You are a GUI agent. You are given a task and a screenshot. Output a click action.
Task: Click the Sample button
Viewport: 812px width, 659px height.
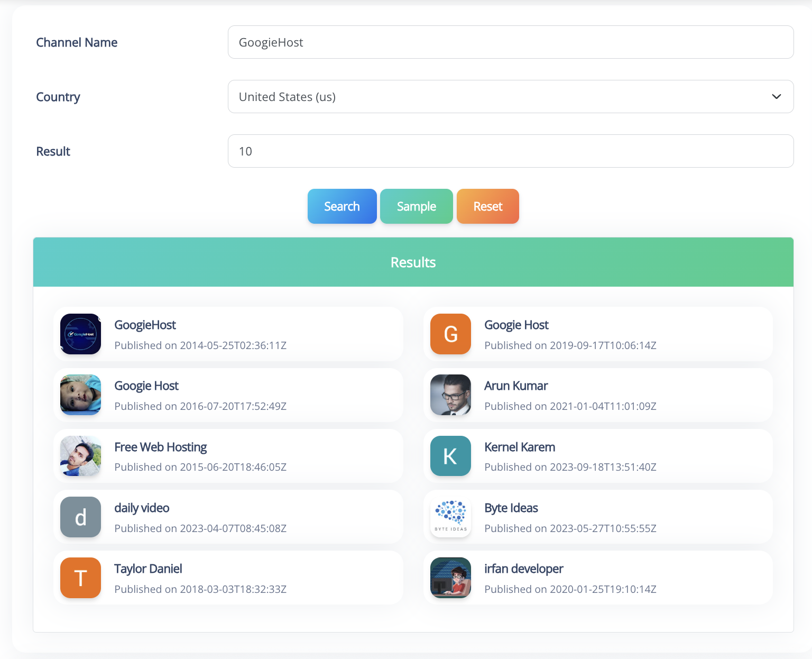pyautogui.click(x=416, y=206)
